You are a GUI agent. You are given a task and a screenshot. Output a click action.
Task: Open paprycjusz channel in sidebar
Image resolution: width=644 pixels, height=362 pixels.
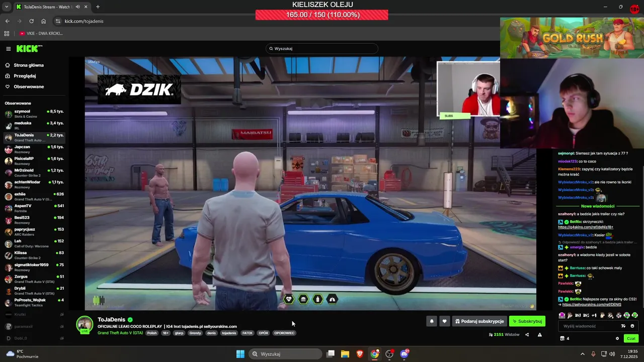[x=34, y=231]
